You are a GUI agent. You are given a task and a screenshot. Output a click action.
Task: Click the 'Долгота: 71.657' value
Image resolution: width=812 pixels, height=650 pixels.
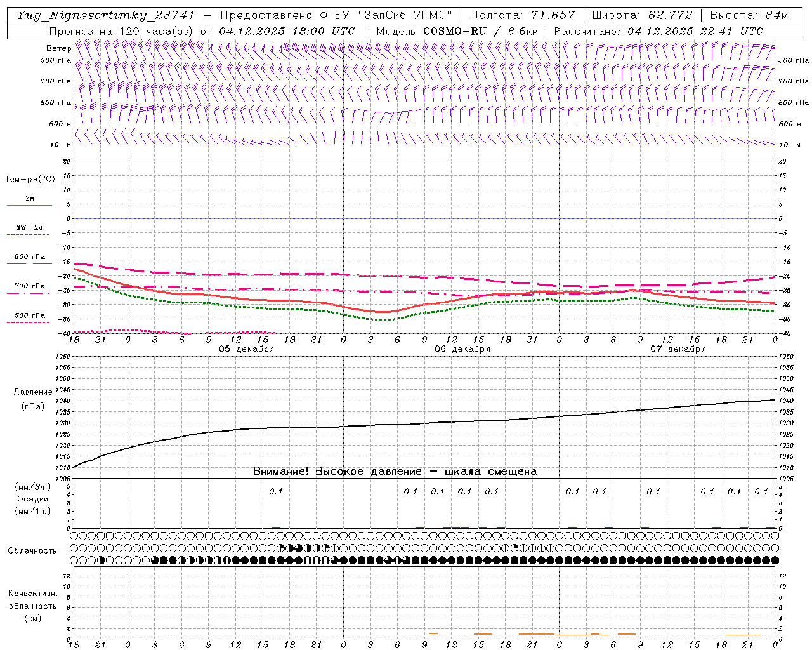(523, 15)
